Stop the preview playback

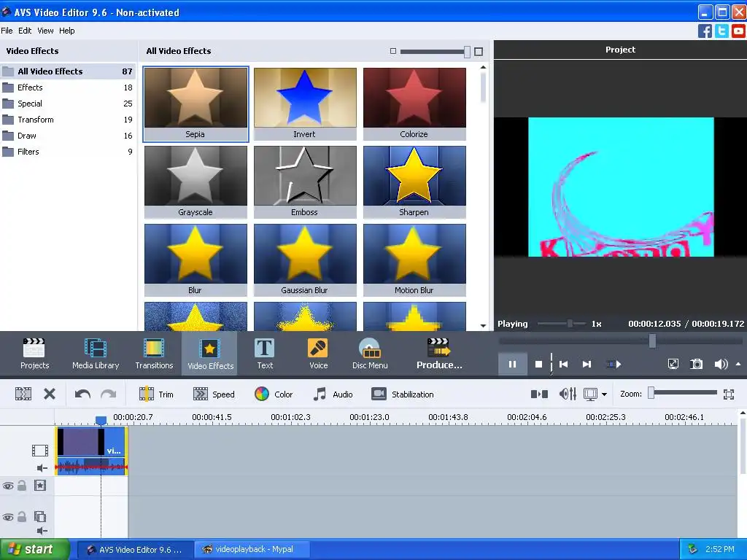[x=539, y=365]
